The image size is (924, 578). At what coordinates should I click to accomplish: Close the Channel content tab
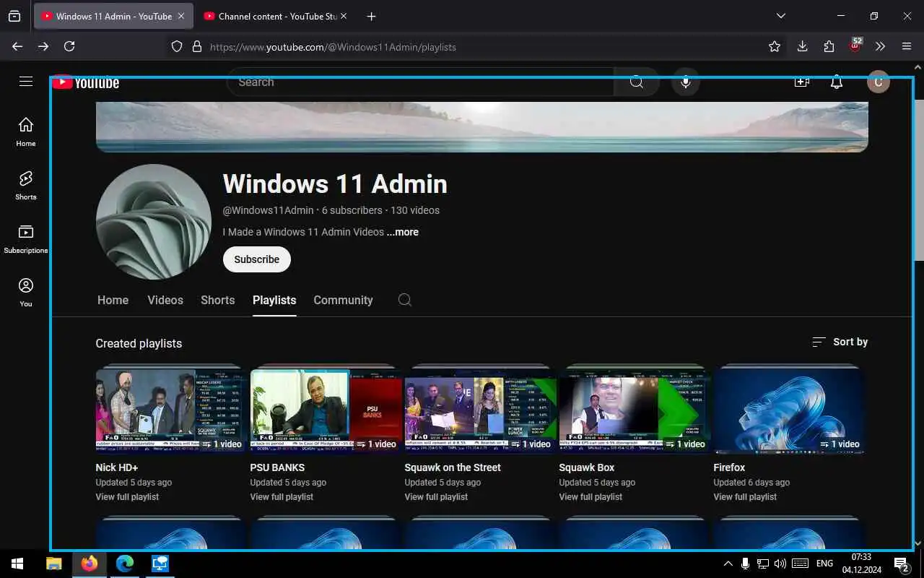click(343, 16)
